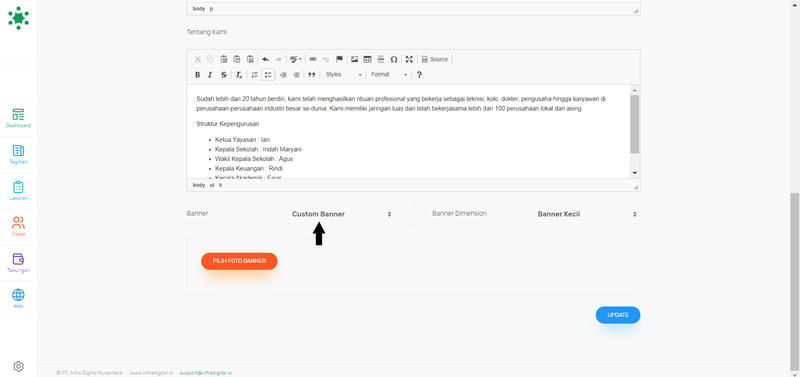This screenshot has width=800, height=377.
Task: Open the spell checker dropdown icon
Action: pyautogui.click(x=296, y=59)
